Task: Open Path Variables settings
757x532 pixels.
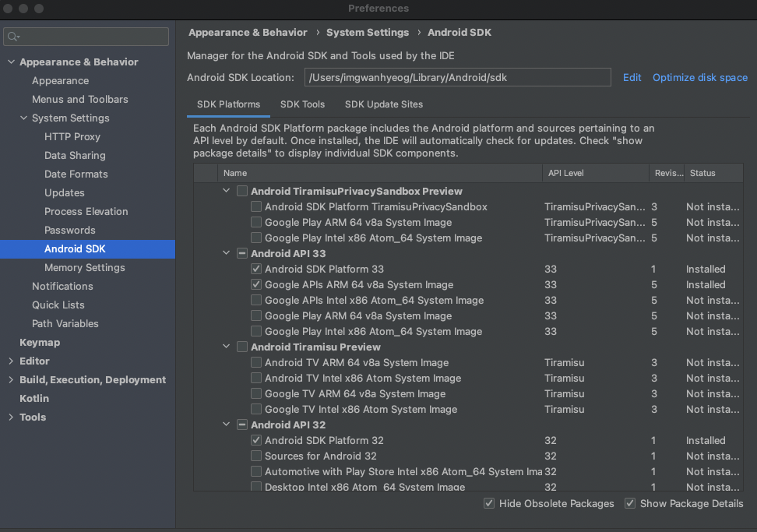Action: point(65,324)
